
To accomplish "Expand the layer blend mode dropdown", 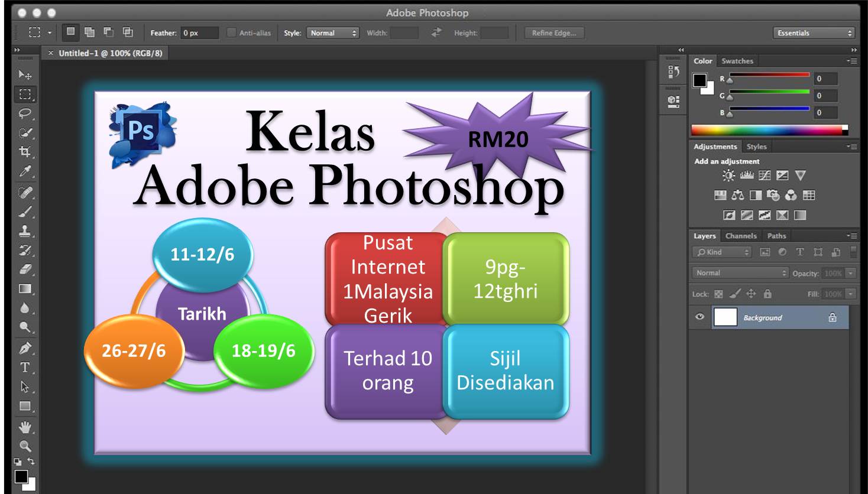I will coord(741,273).
